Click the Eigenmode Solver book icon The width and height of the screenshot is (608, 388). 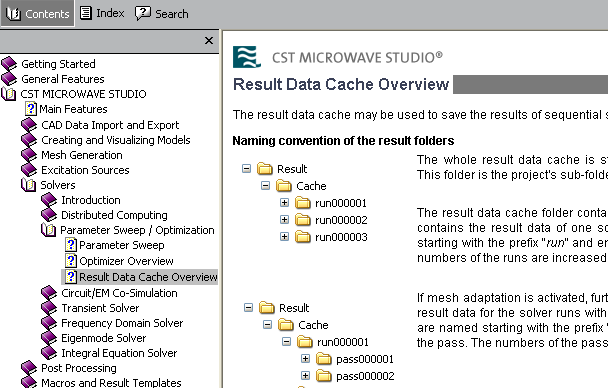click(49, 338)
